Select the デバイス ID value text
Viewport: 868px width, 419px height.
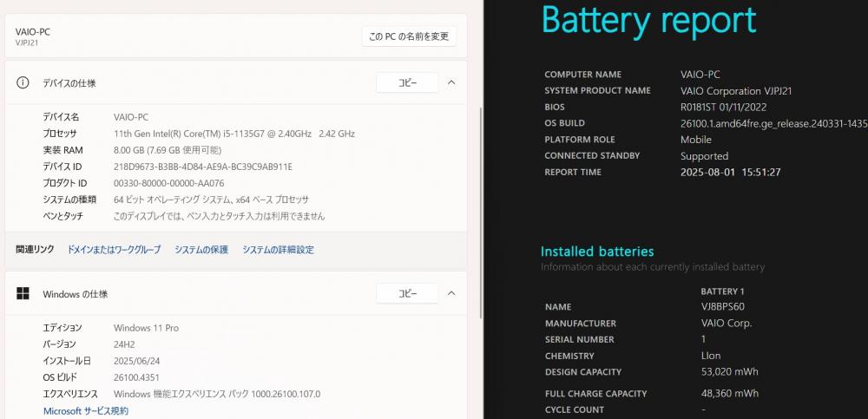click(202, 167)
